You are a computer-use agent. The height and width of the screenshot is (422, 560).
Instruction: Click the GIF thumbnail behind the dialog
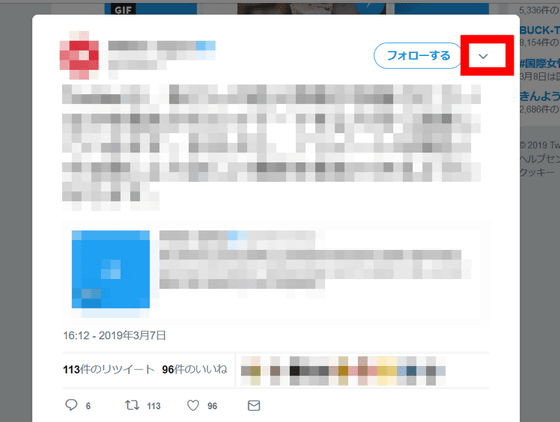(x=150, y=9)
